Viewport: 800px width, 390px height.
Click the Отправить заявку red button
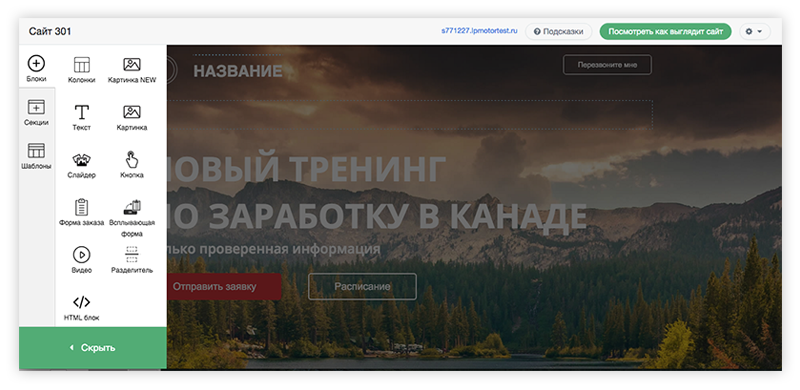point(224,286)
